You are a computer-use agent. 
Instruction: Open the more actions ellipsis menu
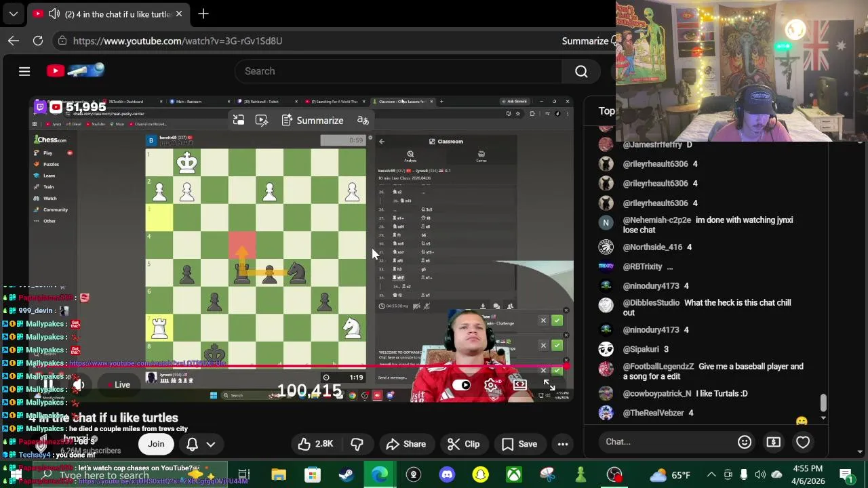[563, 444]
